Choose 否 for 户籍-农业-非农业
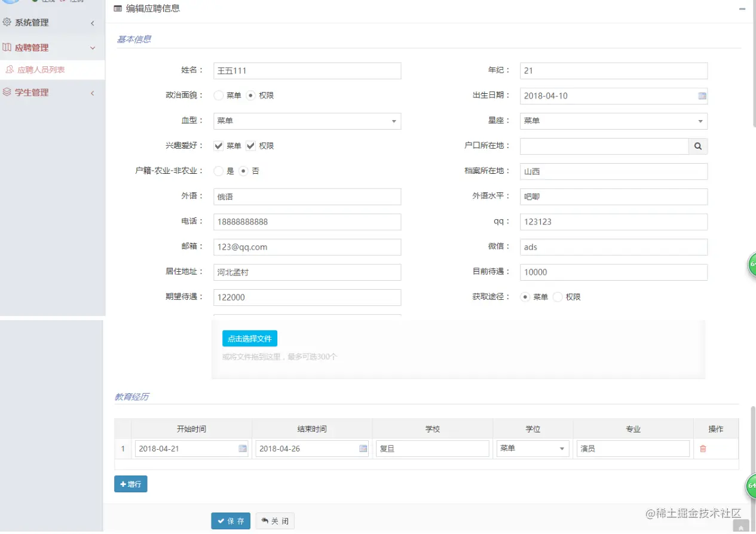The image size is (756, 534). pyautogui.click(x=244, y=171)
